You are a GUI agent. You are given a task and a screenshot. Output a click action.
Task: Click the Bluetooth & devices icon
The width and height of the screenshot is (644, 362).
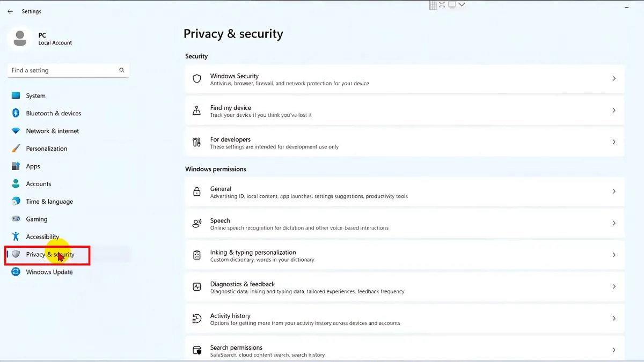coord(14,113)
